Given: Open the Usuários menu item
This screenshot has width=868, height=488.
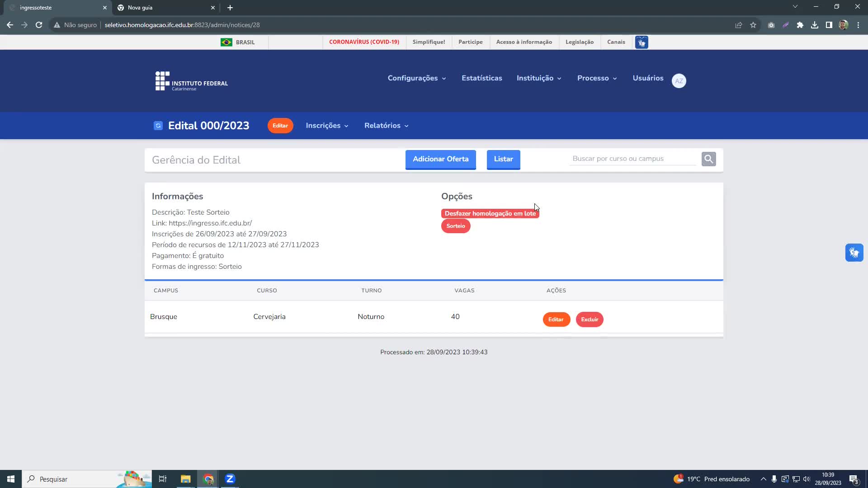Looking at the screenshot, I should pos(648,78).
